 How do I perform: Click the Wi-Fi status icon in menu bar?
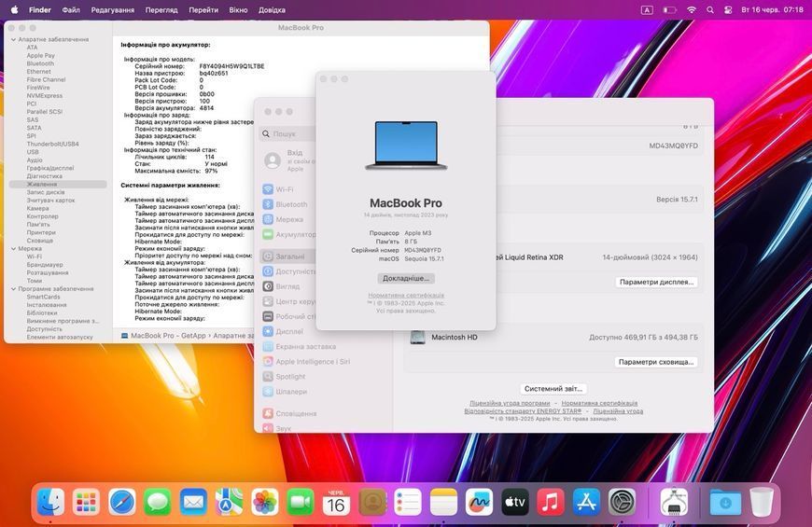pos(692,10)
